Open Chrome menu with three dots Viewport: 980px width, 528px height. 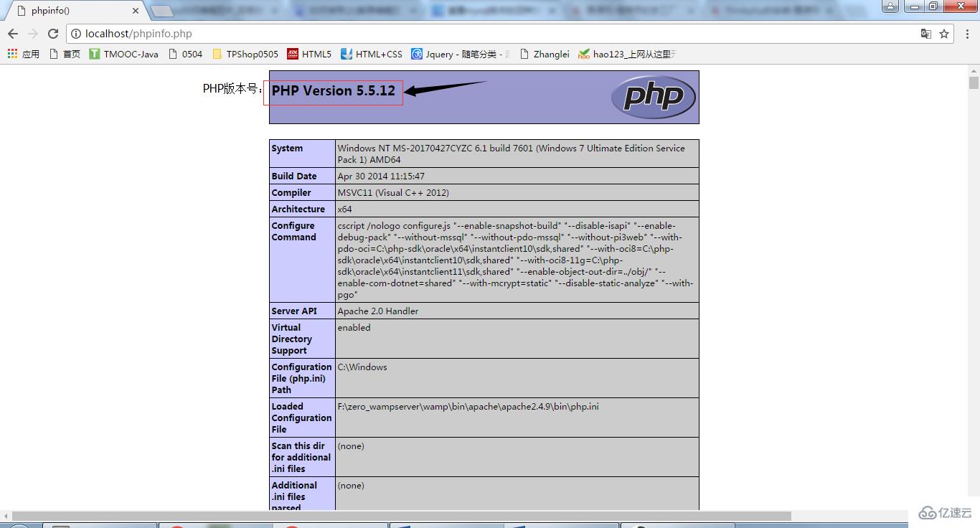(967, 34)
